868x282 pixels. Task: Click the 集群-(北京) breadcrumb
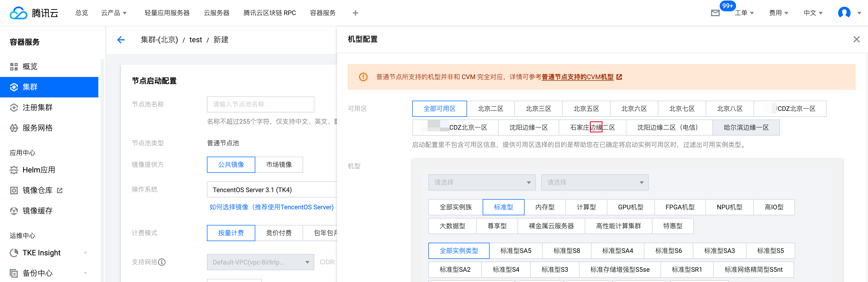click(159, 40)
